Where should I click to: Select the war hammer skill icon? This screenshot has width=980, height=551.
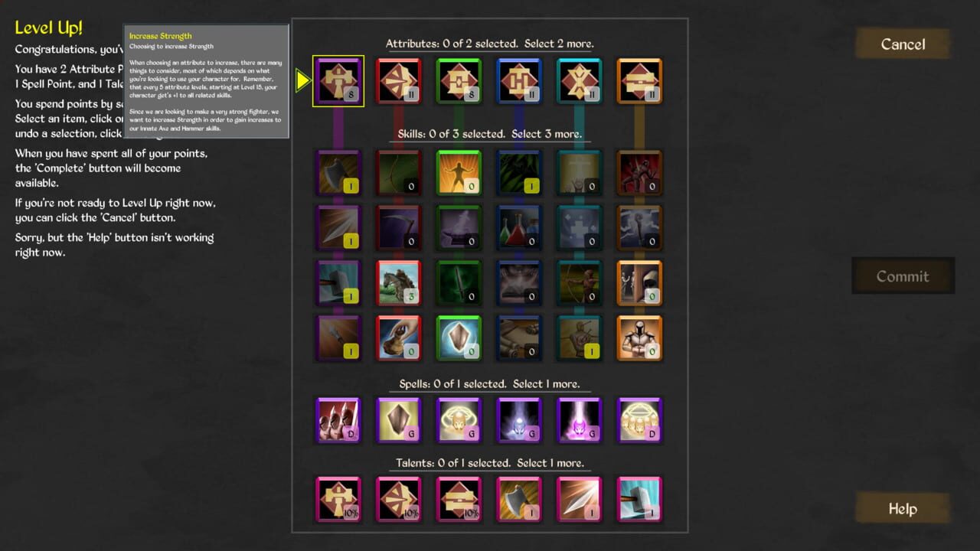pyautogui.click(x=338, y=282)
